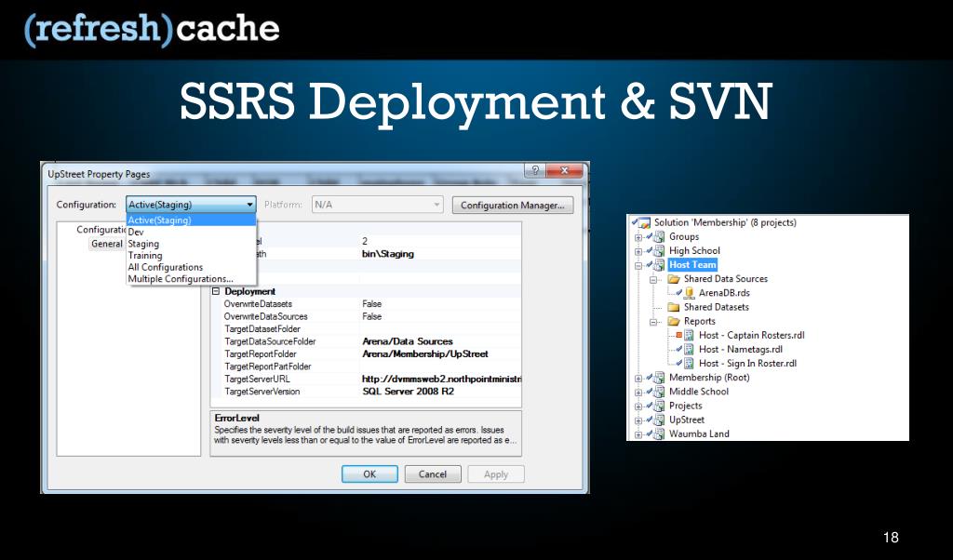Click the False value for OverwriteDatasets

click(372, 303)
